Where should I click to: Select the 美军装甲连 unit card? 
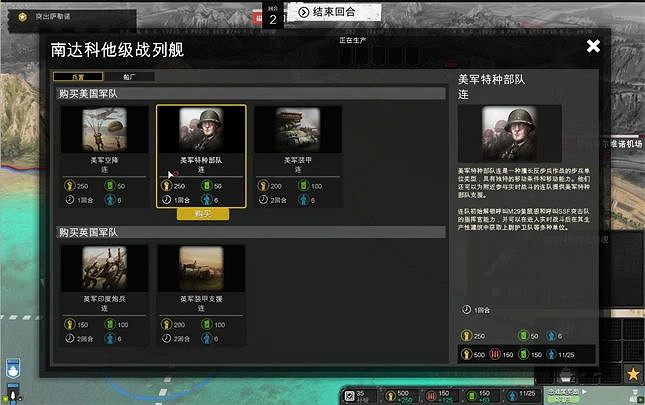(298, 156)
